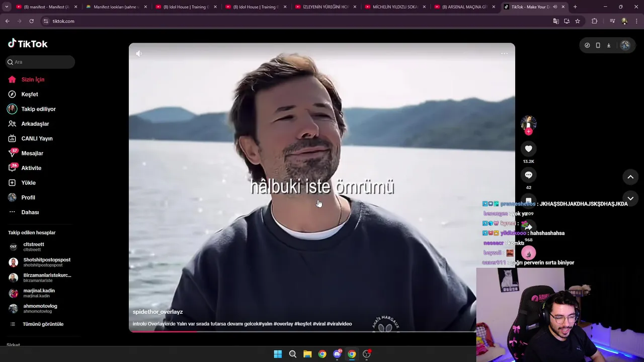Screen dimensions: 644x362
Task: Open taskbar search icon
Action: click(x=292, y=354)
